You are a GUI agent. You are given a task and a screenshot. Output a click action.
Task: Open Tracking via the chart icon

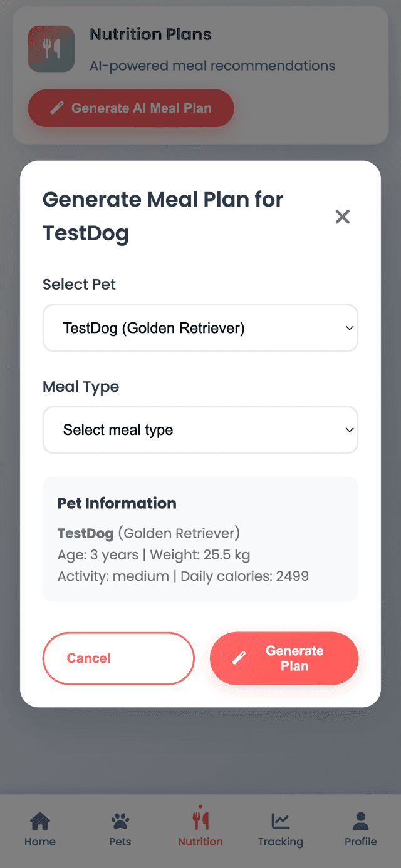pyautogui.click(x=280, y=820)
